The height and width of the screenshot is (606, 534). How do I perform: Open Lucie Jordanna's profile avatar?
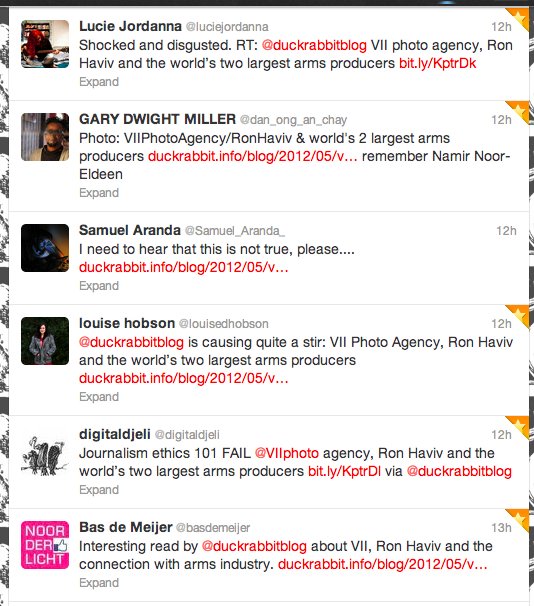45,44
